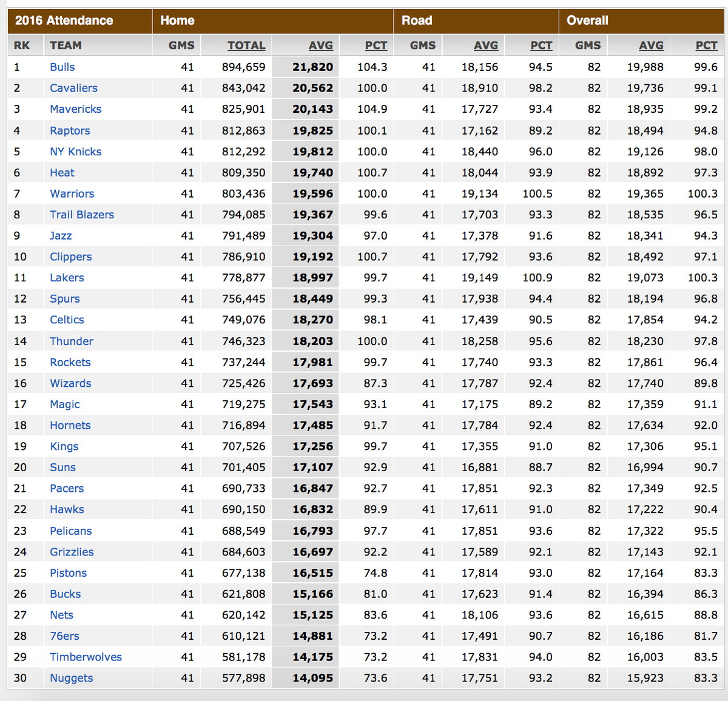Open the Bulls team link
The height and width of the screenshot is (701, 728).
coord(62,67)
